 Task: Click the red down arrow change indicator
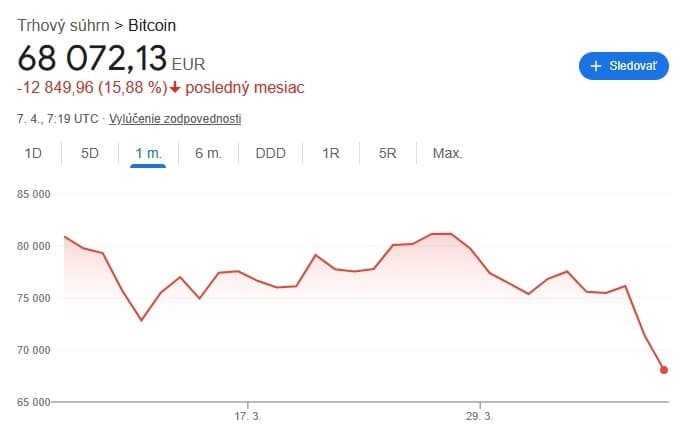click(175, 88)
